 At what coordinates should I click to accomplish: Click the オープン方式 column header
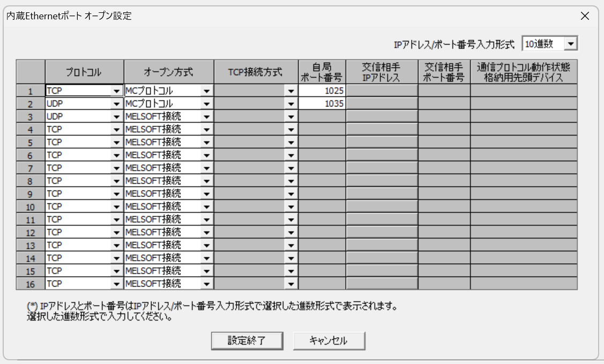click(x=169, y=72)
